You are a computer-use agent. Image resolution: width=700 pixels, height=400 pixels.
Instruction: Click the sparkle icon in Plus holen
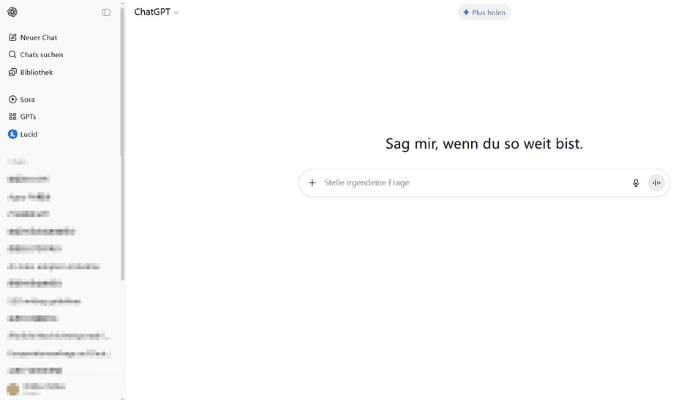point(466,12)
